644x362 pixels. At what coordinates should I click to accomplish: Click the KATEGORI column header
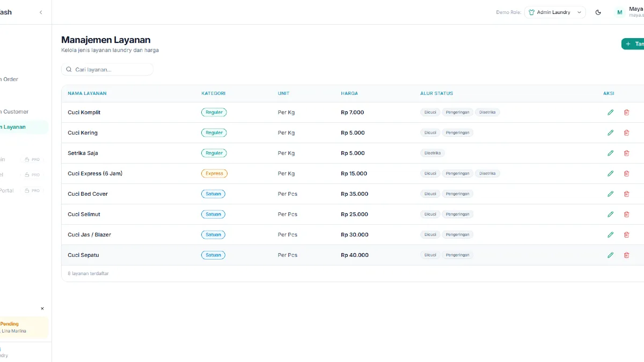(x=213, y=93)
